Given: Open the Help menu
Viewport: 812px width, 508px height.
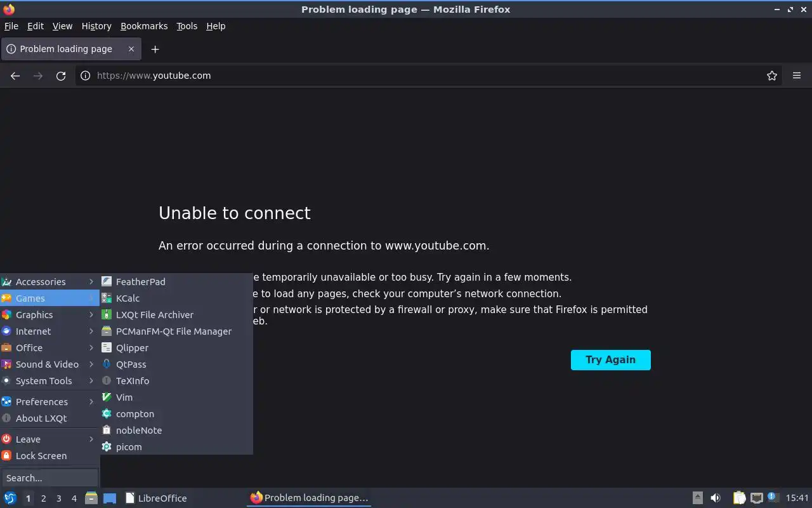Looking at the screenshot, I should tap(216, 26).
